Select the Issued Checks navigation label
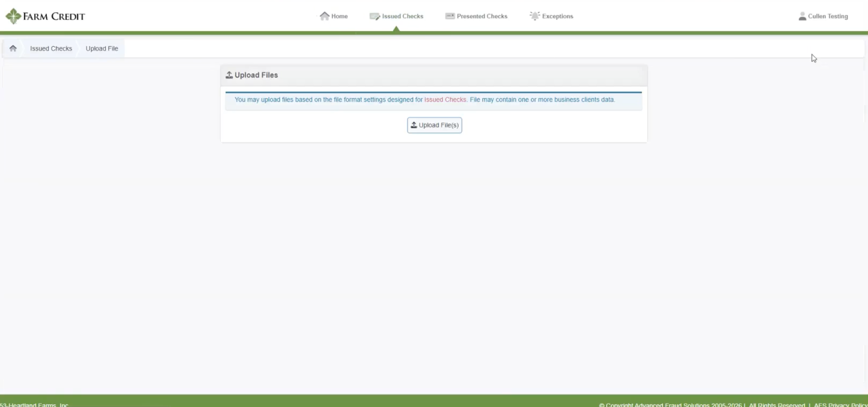Image resolution: width=868 pixels, height=407 pixels. pyautogui.click(x=402, y=16)
